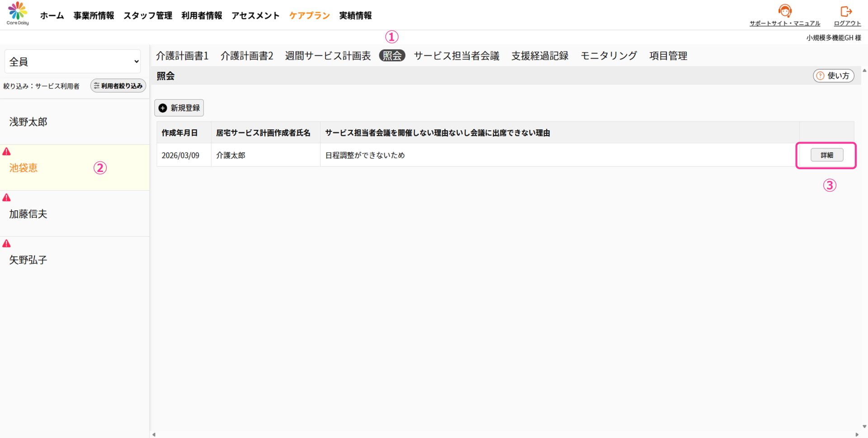868x438 pixels.
Task: Open the 利用者絞り込み filter button
Action: click(118, 86)
